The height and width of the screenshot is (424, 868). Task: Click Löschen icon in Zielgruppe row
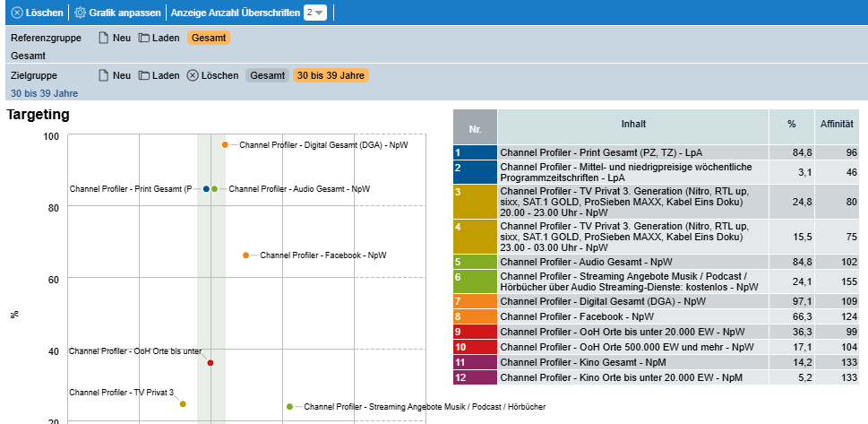pyautogui.click(x=193, y=75)
